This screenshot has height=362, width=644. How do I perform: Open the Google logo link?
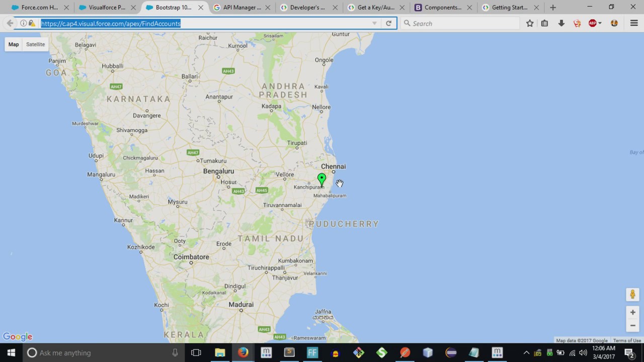pyautogui.click(x=18, y=337)
